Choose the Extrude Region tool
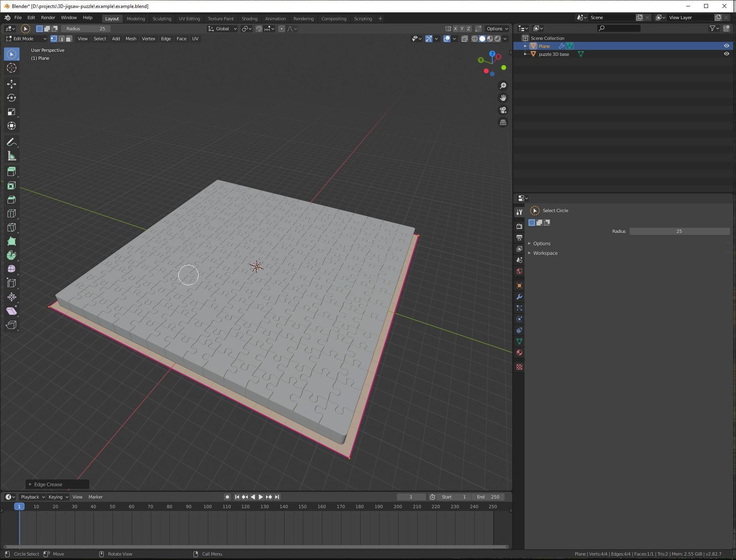Viewport: 736px width, 560px height. (12, 172)
